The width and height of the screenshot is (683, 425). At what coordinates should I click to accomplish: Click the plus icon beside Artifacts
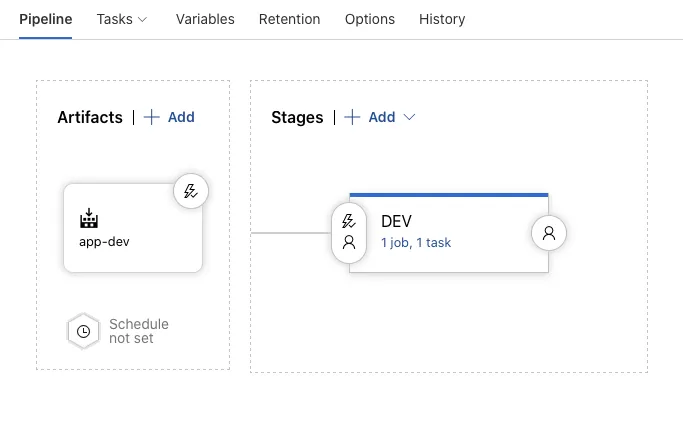[x=152, y=117]
